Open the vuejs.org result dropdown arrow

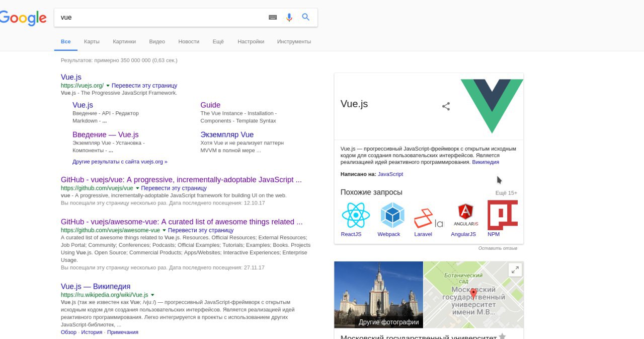[x=108, y=86]
